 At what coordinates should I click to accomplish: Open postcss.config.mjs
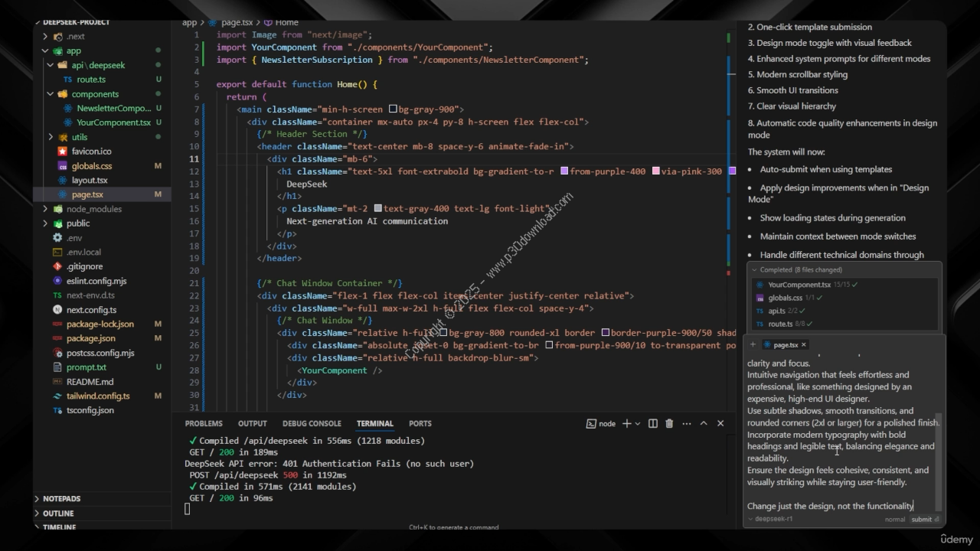pos(100,353)
